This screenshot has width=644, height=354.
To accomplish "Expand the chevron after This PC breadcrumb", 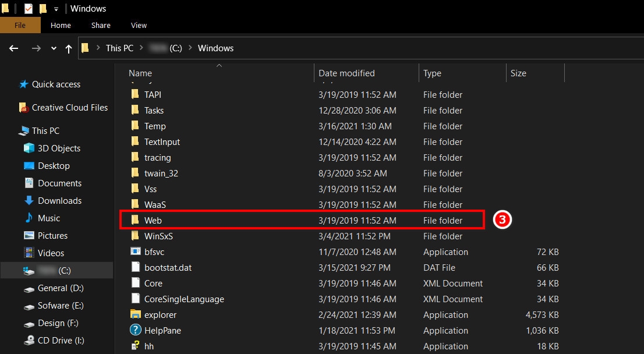I will click(x=141, y=48).
